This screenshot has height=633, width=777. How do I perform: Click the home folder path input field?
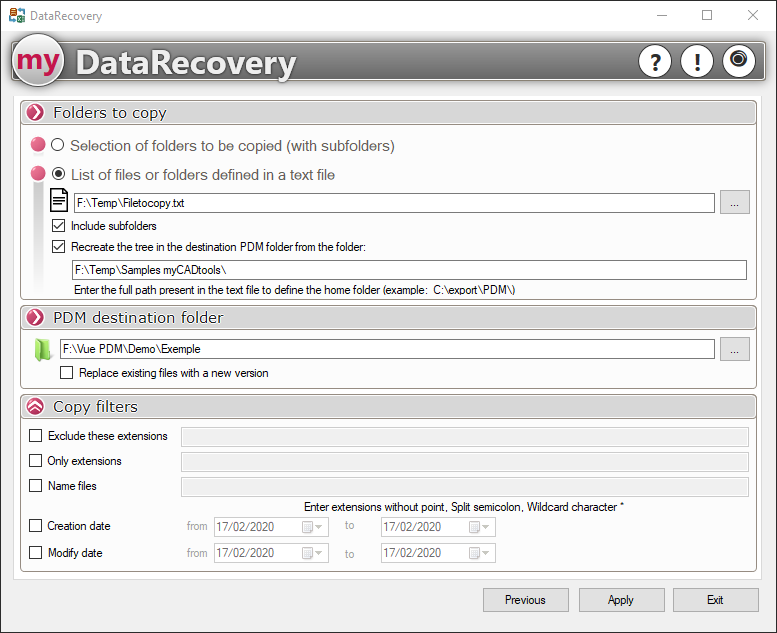tap(409, 270)
